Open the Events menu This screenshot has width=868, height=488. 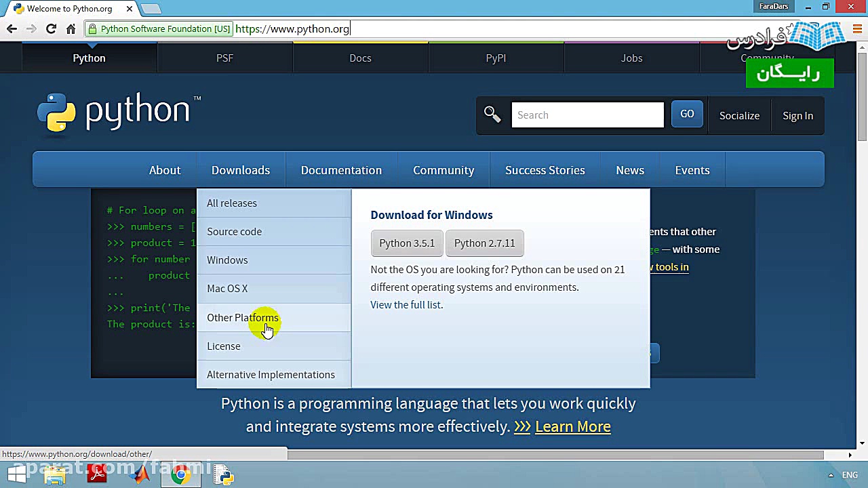click(x=692, y=170)
